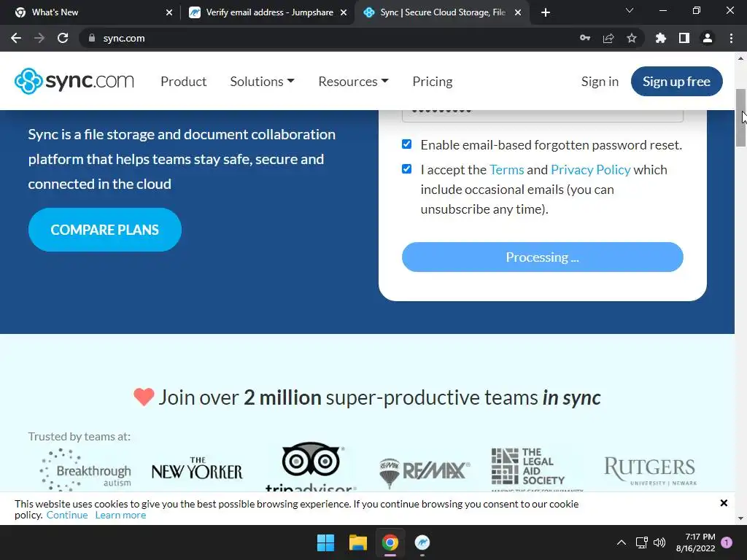
Task: Click the Chrome taskbar icon
Action: 390,542
